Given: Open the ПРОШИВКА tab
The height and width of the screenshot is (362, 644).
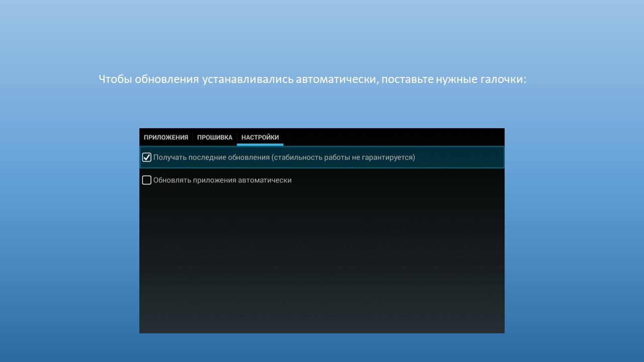Looking at the screenshot, I should pos(215,137).
